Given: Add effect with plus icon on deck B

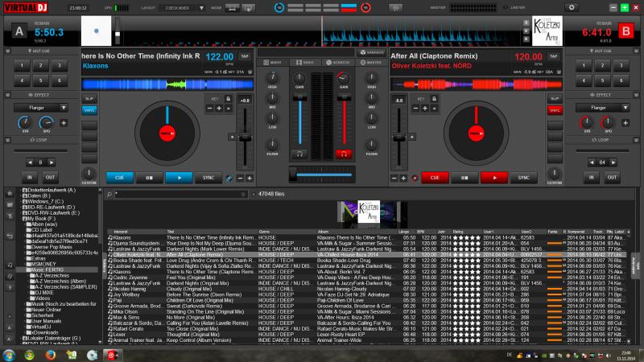Looking at the screenshot, I should tap(625, 123).
